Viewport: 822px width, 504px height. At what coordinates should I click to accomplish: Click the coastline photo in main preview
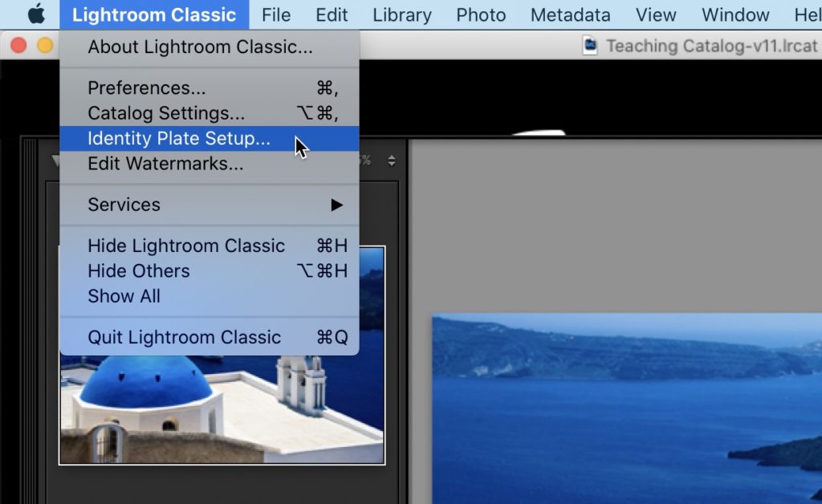[x=627, y=408]
